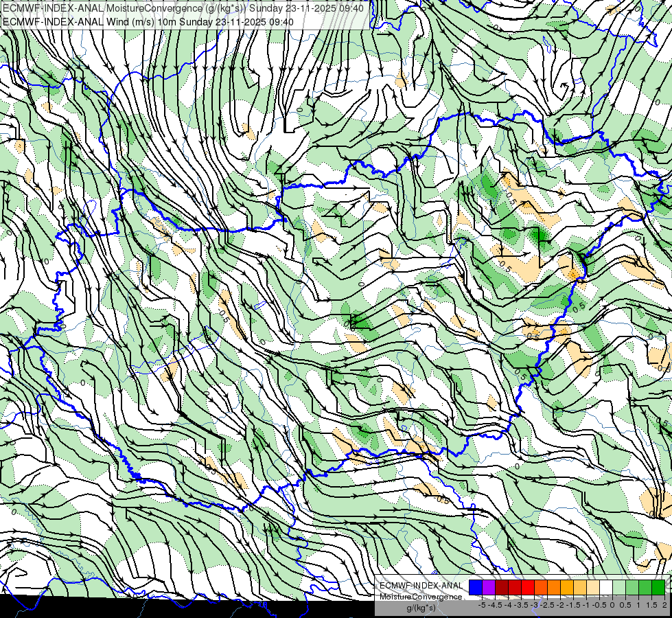Click the blue legend swatch below -5
Screen dimensions: 672x618
(x=476, y=587)
